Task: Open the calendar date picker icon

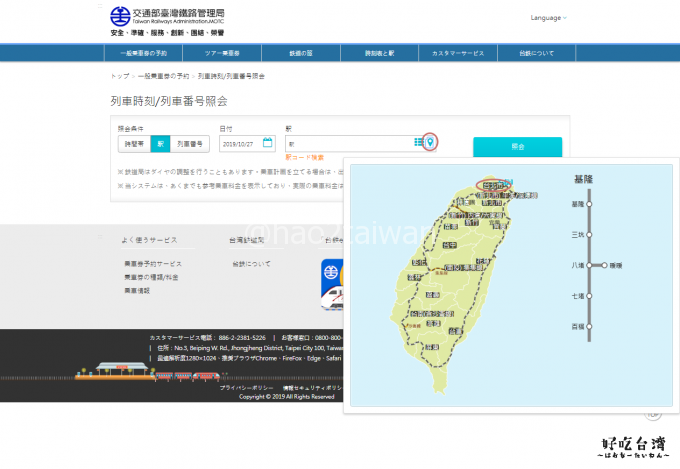Action: point(267,143)
